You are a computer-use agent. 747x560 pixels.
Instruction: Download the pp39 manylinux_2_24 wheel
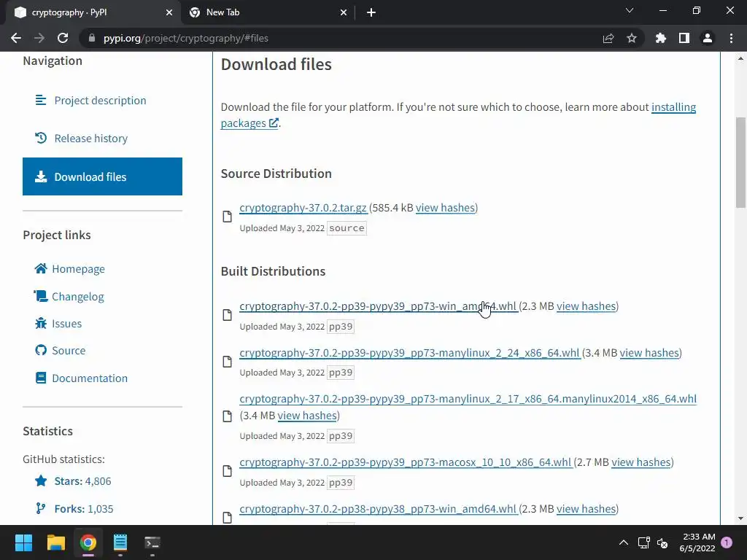point(409,353)
